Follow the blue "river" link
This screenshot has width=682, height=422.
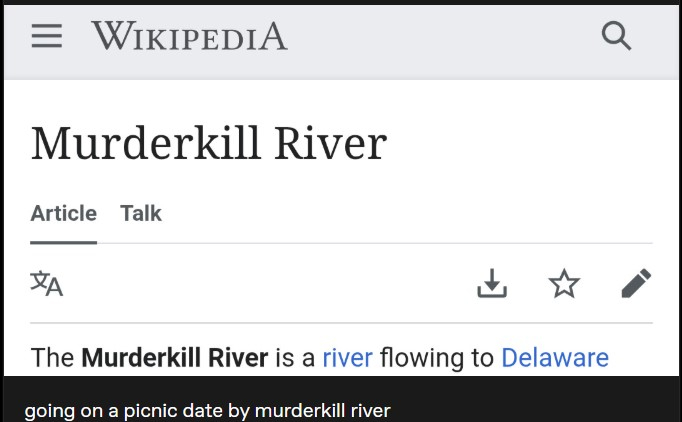(347, 358)
